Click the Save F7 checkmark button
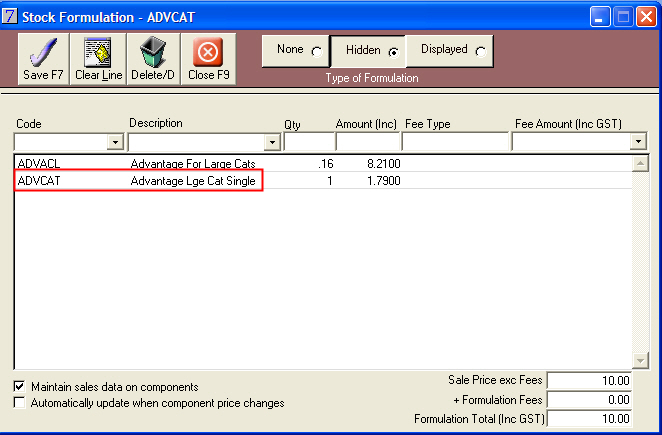The height and width of the screenshot is (435, 662). pyautogui.click(x=43, y=59)
